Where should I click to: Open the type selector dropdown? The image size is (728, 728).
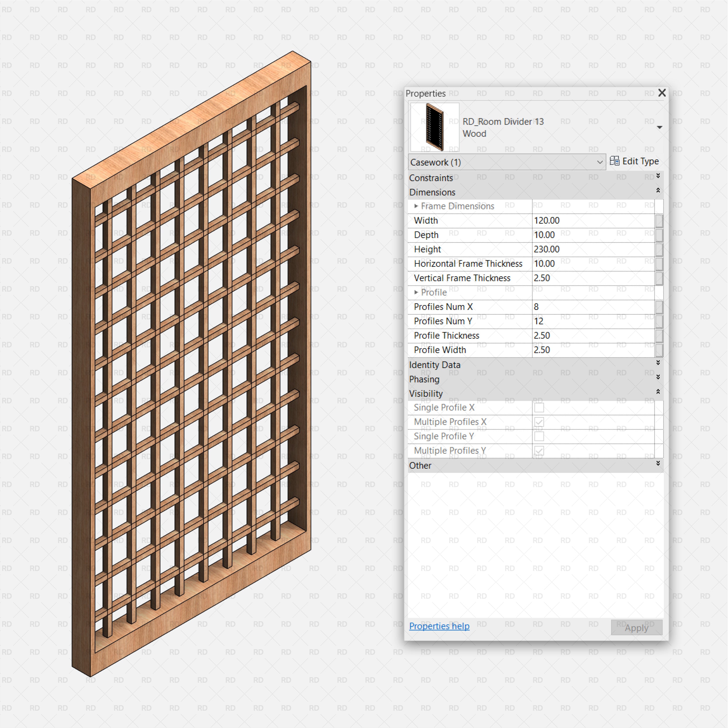tap(660, 127)
